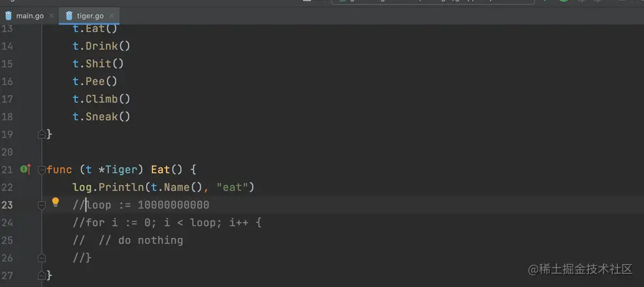The image size is (644, 287).
Task: Close the main.go tab
Action: click(x=52, y=16)
